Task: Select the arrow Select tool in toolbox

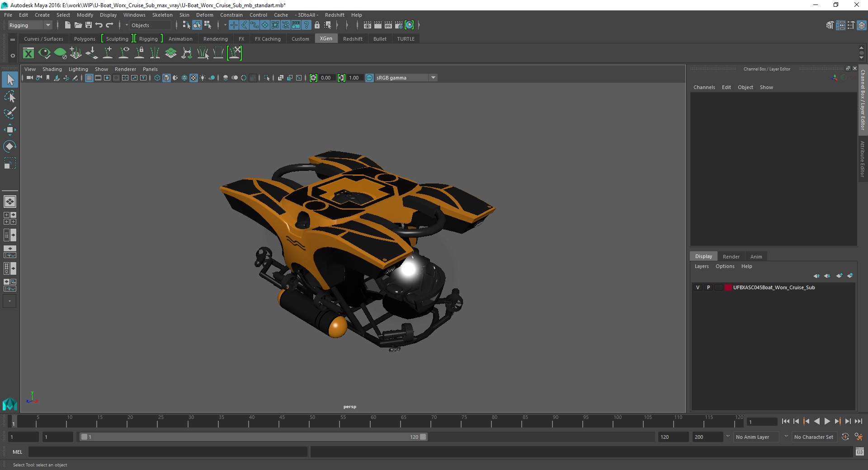Action: pyautogui.click(x=10, y=80)
